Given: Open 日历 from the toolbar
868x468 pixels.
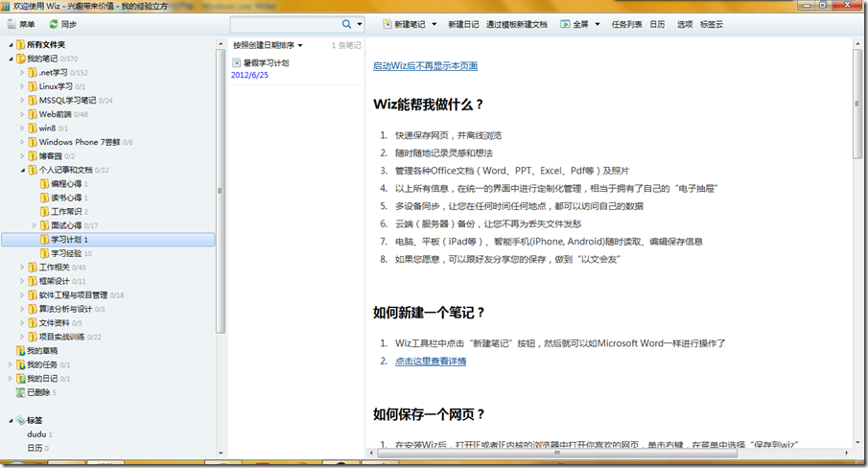Looking at the screenshot, I should [658, 24].
